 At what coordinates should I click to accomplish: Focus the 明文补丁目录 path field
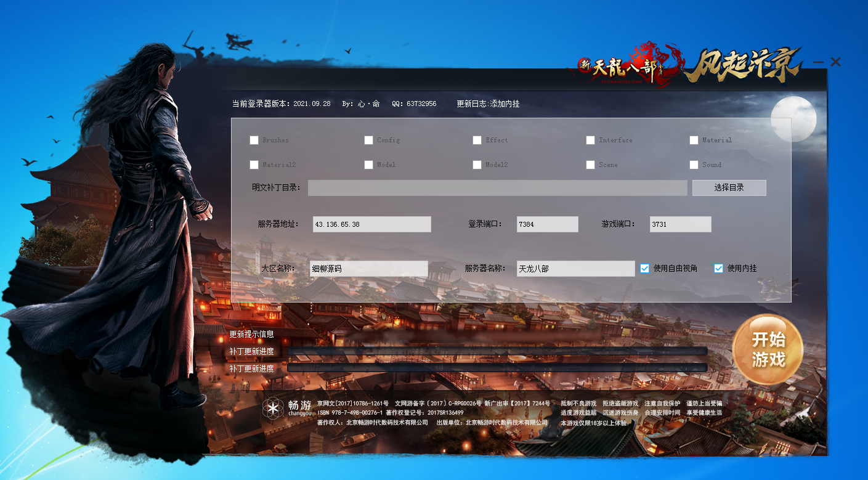(x=498, y=188)
